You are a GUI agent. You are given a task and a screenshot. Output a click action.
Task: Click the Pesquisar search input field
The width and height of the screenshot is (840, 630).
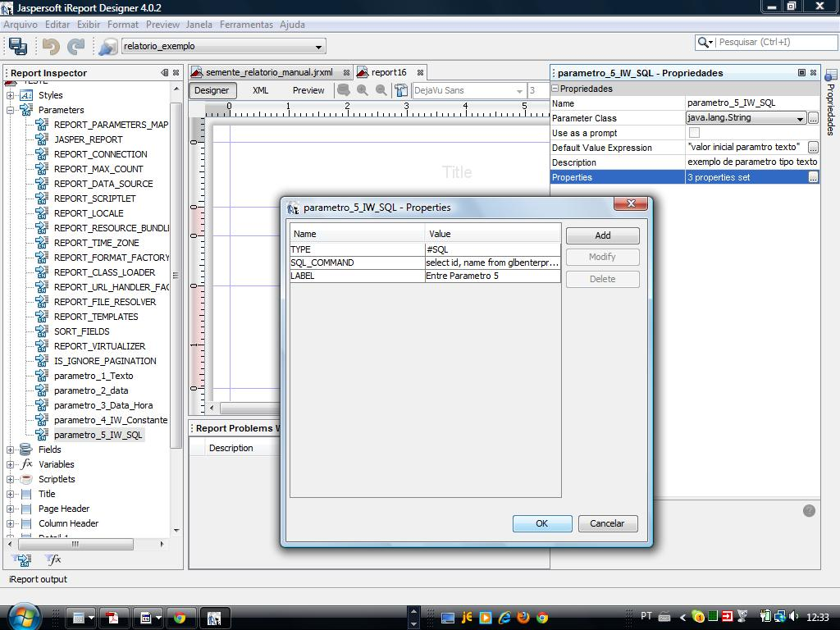778,42
